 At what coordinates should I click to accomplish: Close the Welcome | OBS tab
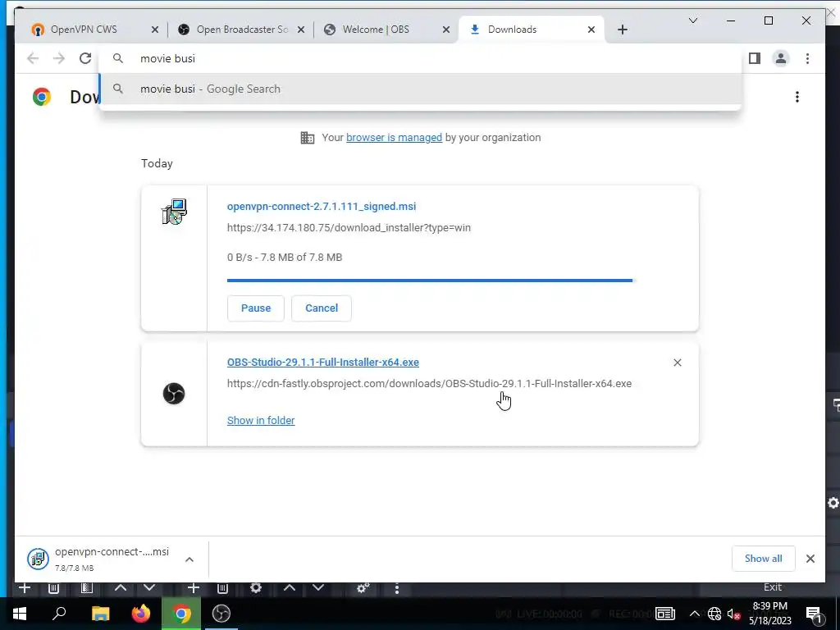click(x=445, y=30)
